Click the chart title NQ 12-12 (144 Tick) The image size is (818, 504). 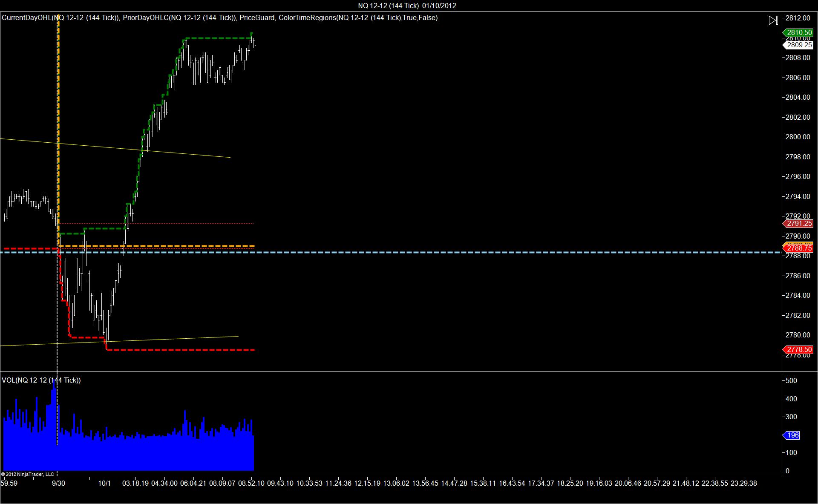click(388, 6)
